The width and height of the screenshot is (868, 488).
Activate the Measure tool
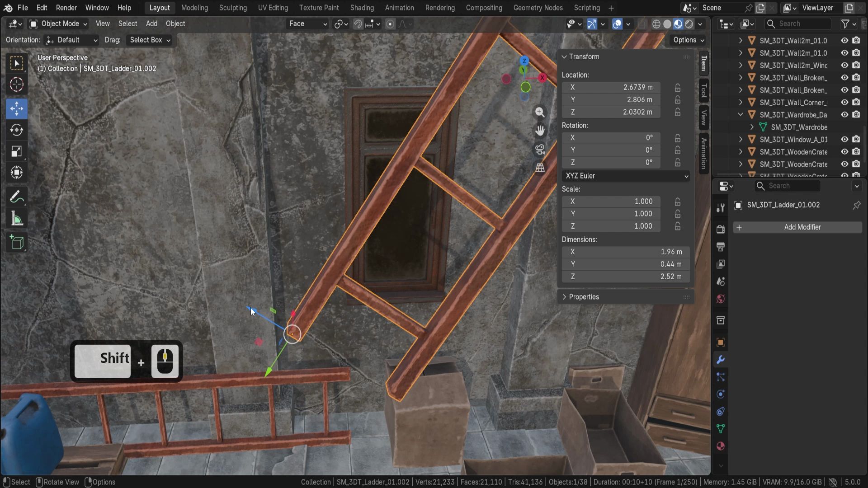[17, 220]
